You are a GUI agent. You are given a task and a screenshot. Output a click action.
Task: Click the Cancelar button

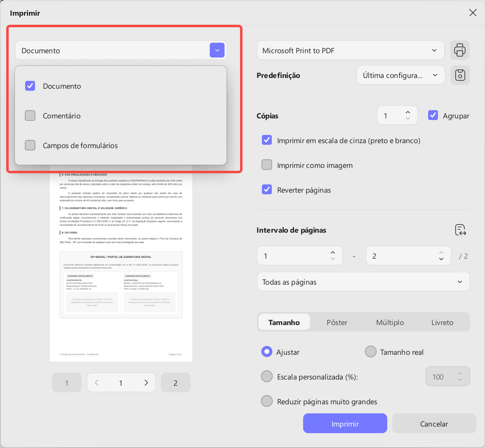pyautogui.click(x=434, y=424)
